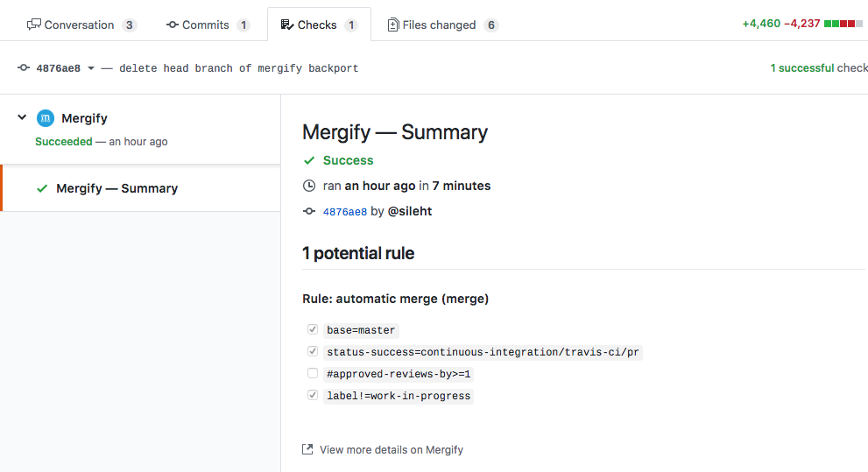The width and height of the screenshot is (868, 472).
Task: Click the Files changed diff icon
Action: tap(393, 25)
